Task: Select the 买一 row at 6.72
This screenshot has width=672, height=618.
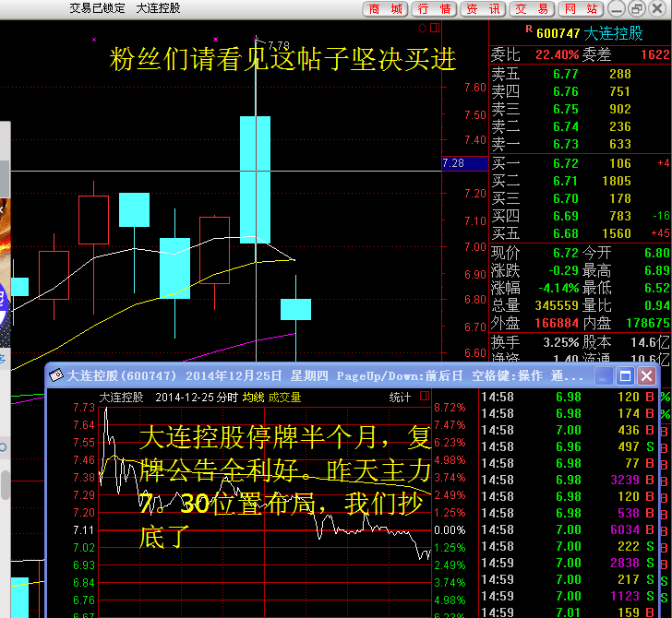Action: 580,163
